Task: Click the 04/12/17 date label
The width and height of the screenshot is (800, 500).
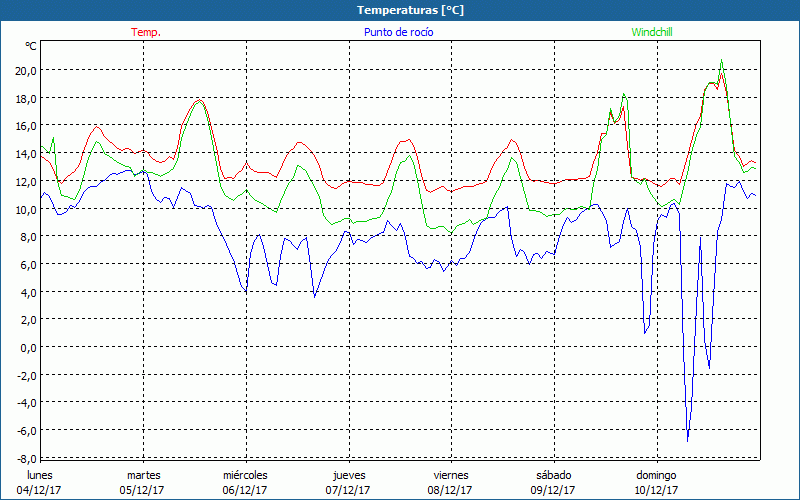Action: 41,490
